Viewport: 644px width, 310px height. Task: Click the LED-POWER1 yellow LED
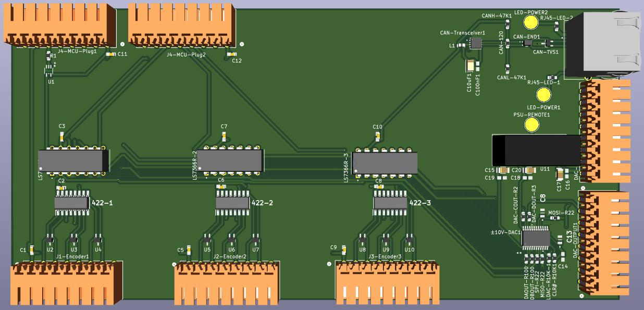[544, 95]
